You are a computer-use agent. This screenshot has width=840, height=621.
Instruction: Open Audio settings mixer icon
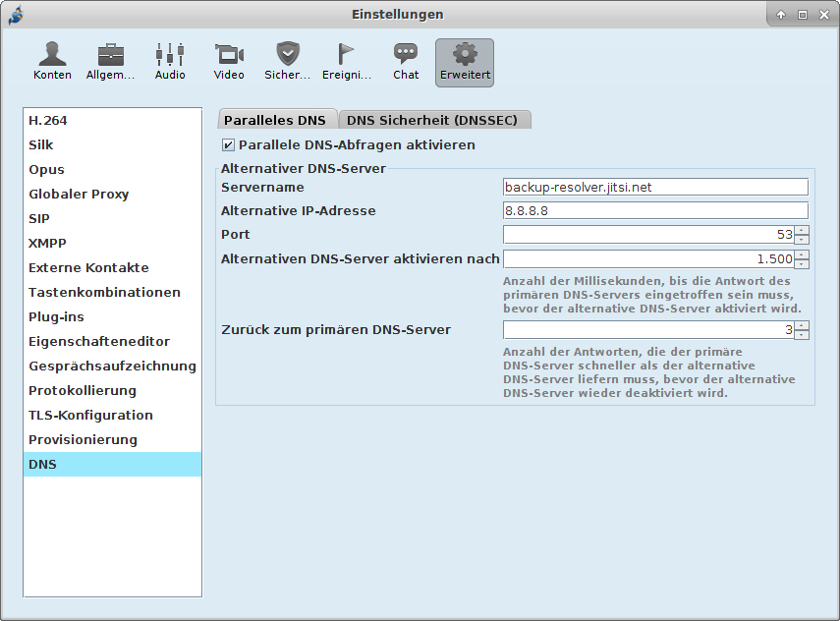(170, 61)
